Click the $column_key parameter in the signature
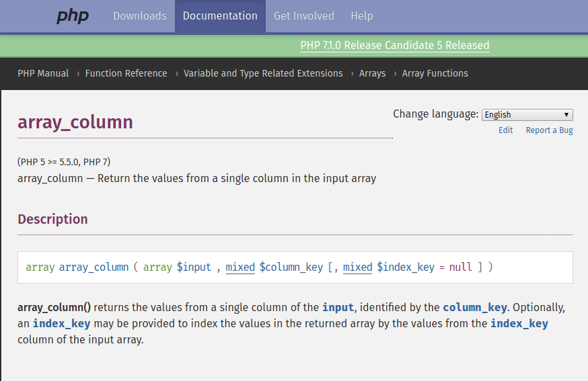This screenshot has width=588, height=381. [x=291, y=267]
